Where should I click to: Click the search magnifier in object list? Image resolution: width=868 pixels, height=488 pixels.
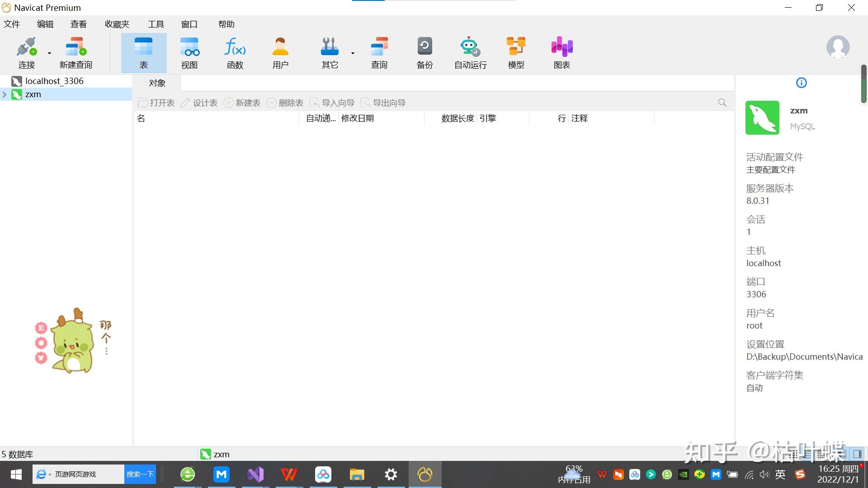click(722, 103)
